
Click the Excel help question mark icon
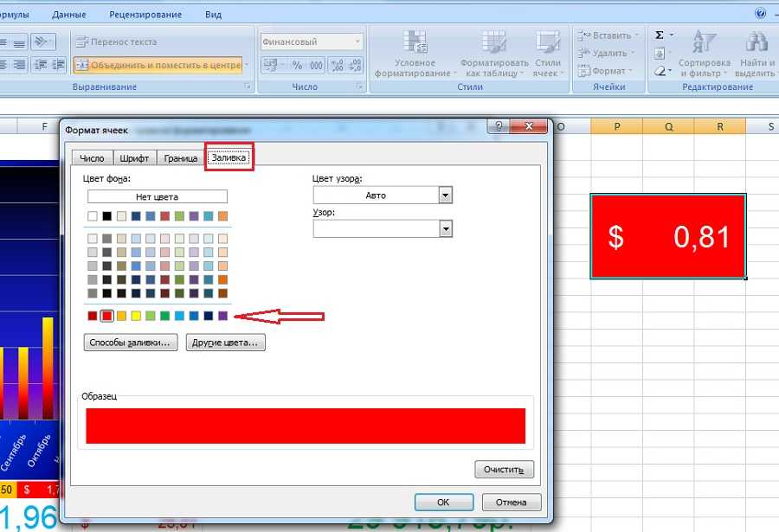761,14
